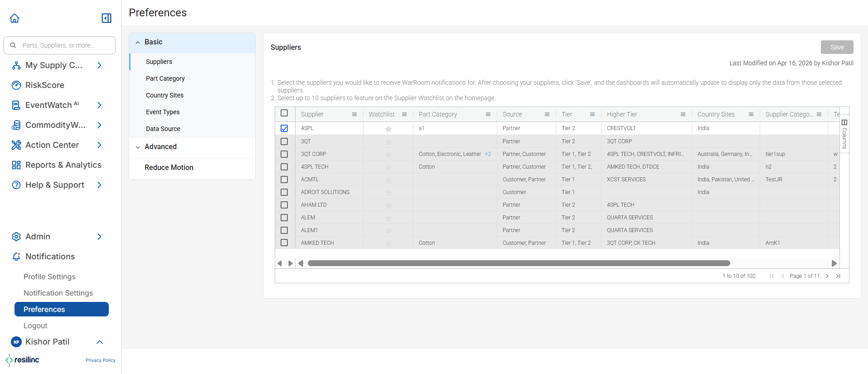Open the Privacy Policy link

point(101,360)
